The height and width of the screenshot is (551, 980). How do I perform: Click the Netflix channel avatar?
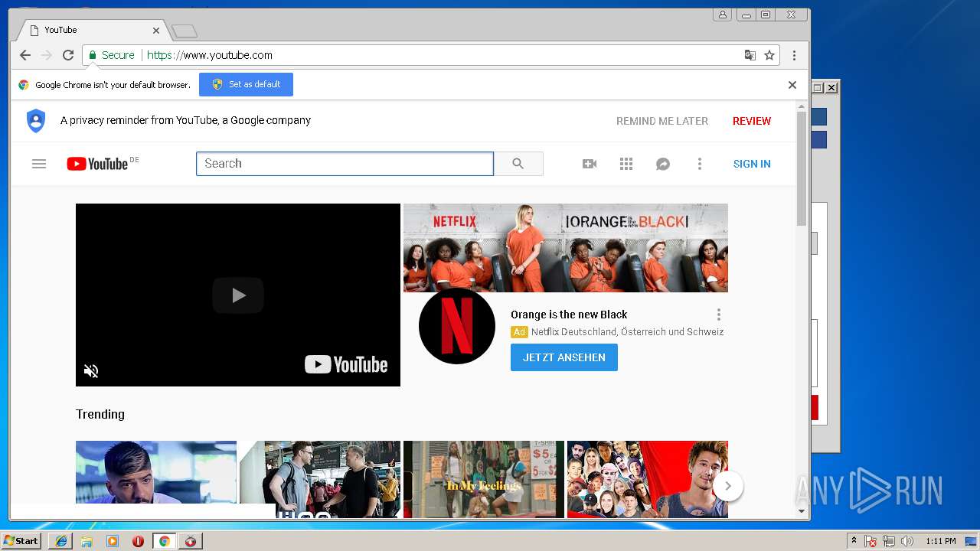(x=457, y=326)
